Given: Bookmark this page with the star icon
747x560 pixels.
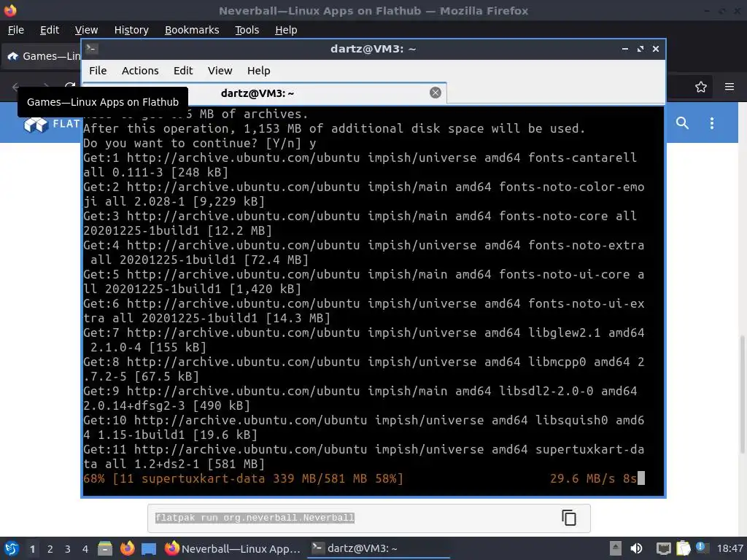Looking at the screenshot, I should (x=700, y=87).
